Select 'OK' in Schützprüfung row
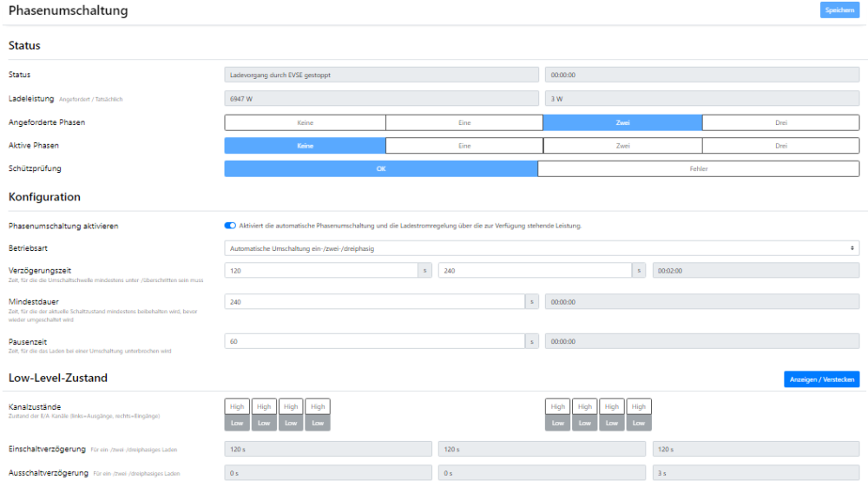The height and width of the screenshot is (487, 868). click(x=380, y=168)
